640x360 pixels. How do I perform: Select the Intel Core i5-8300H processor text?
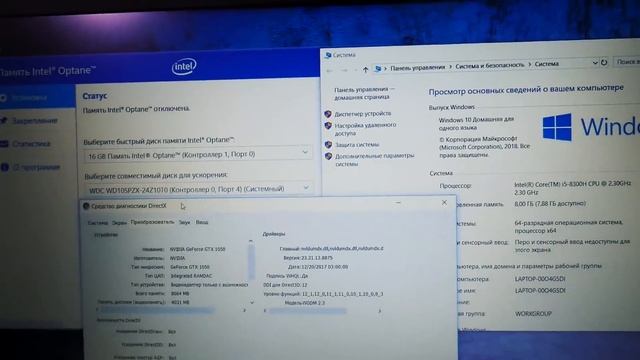pos(572,188)
